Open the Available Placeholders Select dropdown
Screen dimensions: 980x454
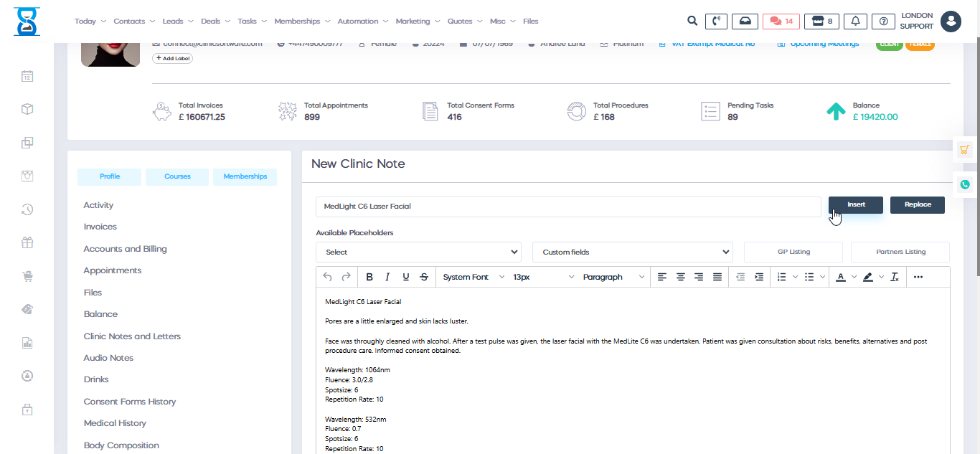[418, 252]
